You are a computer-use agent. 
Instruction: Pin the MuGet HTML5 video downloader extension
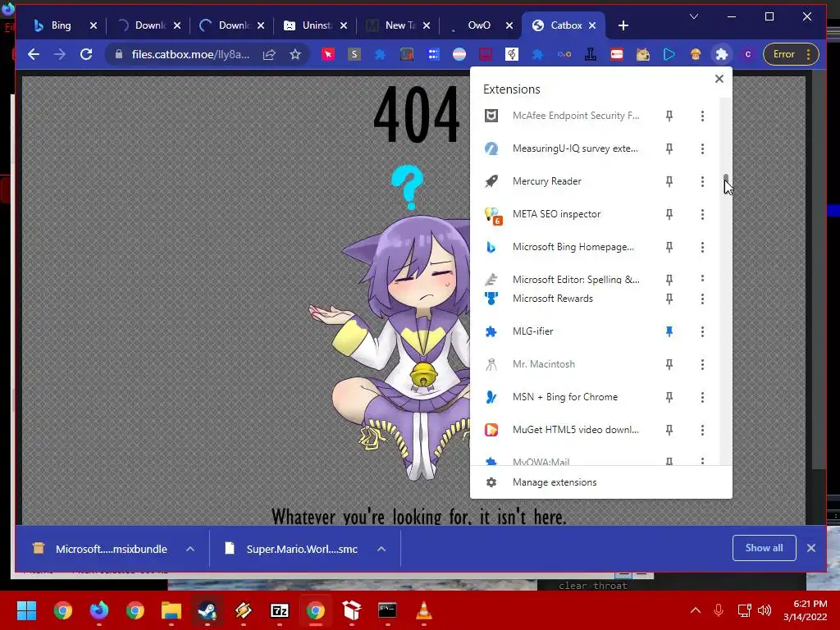pos(669,430)
